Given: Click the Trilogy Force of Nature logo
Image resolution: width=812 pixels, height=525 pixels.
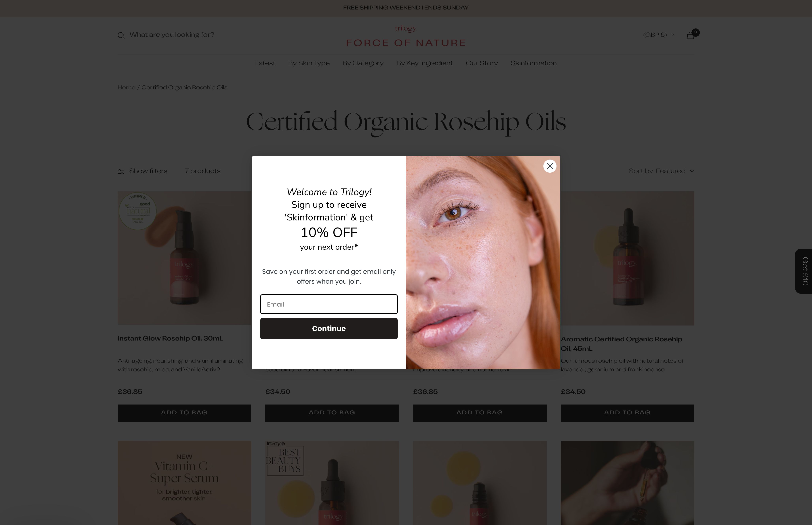Looking at the screenshot, I should [406, 36].
